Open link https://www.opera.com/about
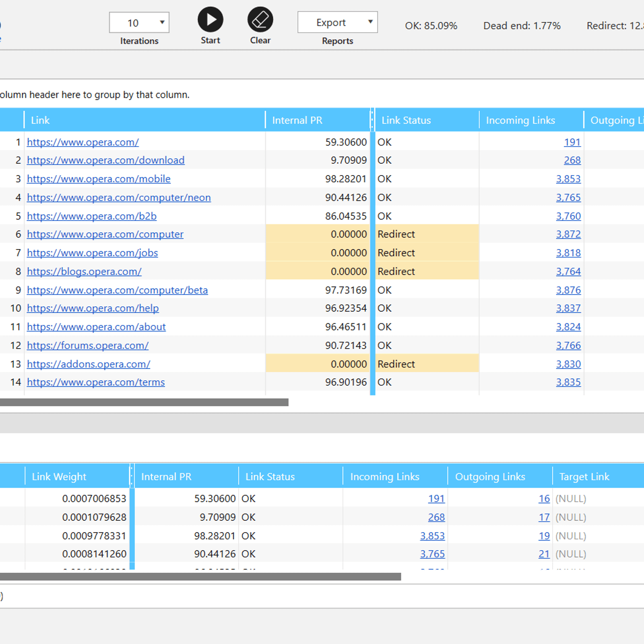Screen dimensions: 644x644 pos(96,327)
